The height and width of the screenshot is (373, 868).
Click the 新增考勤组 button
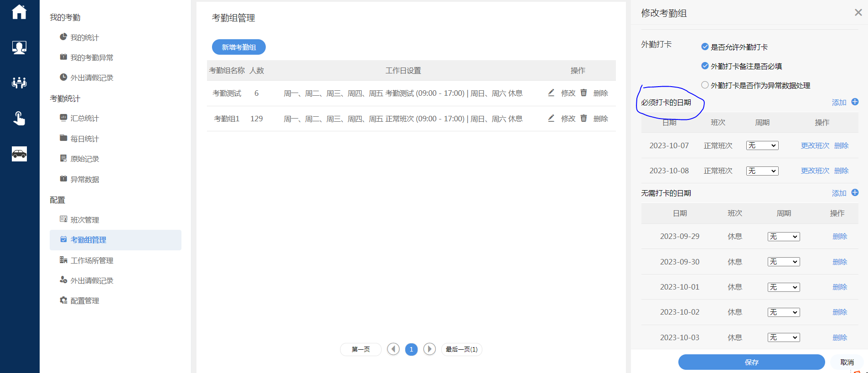coord(238,47)
